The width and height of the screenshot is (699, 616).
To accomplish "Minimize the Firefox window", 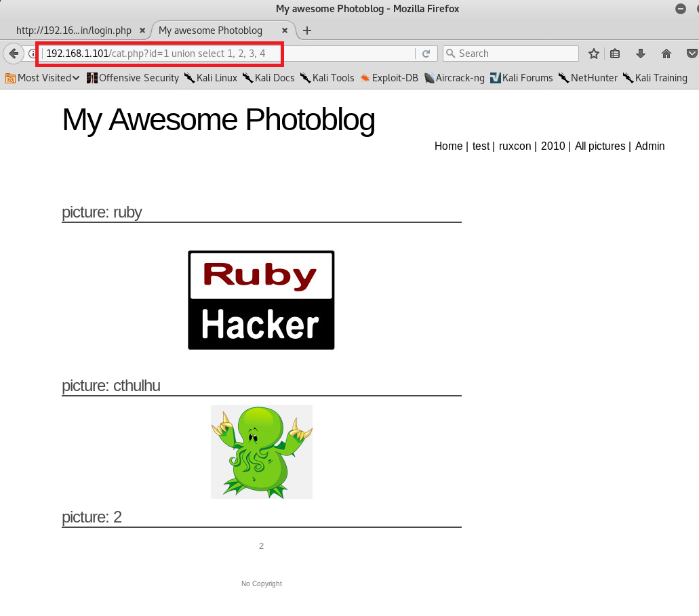I will coord(680,8).
